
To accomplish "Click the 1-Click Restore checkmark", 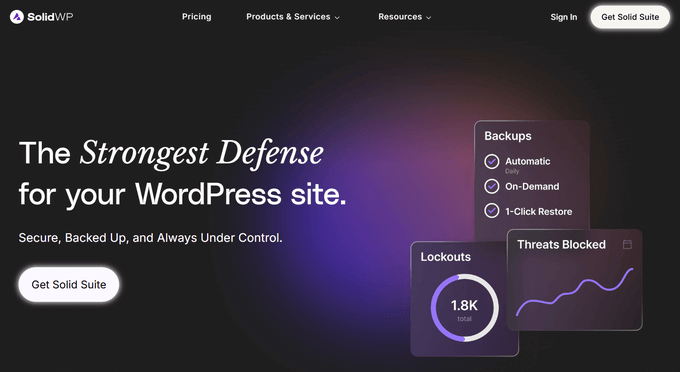I will [491, 211].
